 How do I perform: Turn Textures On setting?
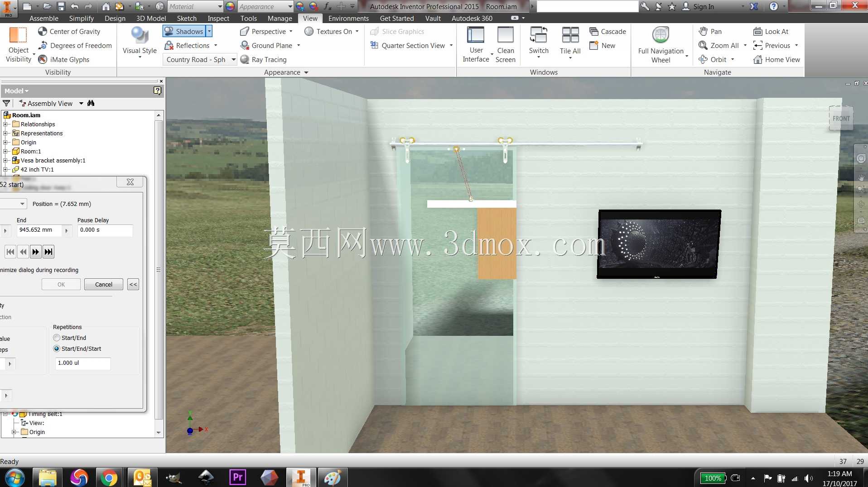pos(328,31)
